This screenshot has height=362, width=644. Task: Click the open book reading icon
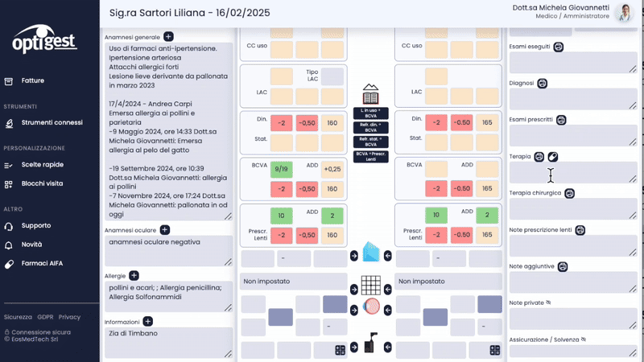pyautogui.click(x=370, y=94)
